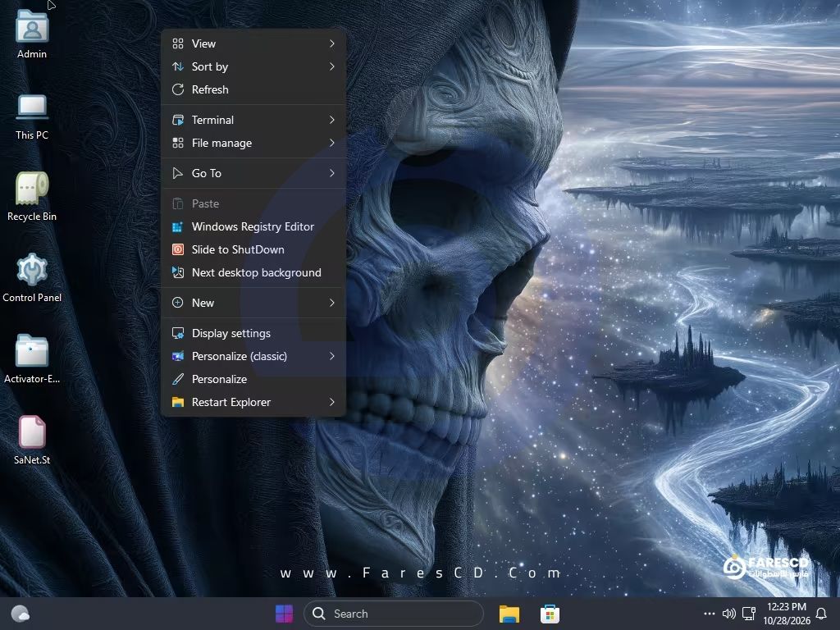
Task: Open the SaNet.St file icon
Action: [x=32, y=431]
